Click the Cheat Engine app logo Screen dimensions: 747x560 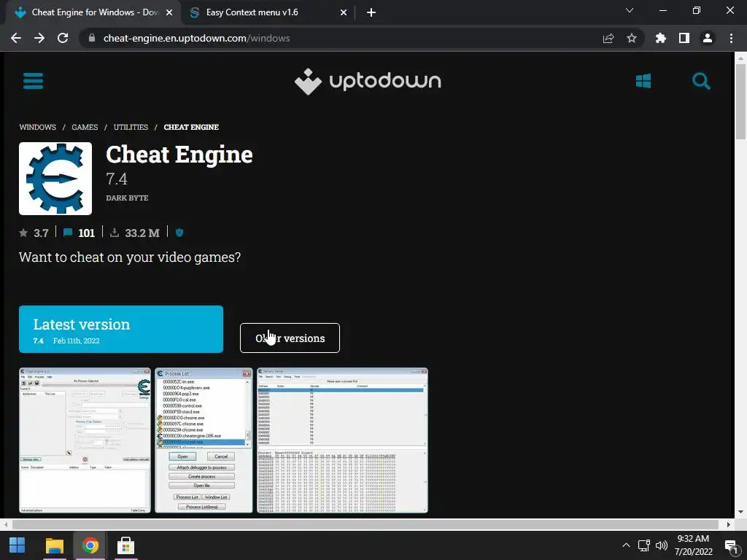click(55, 179)
